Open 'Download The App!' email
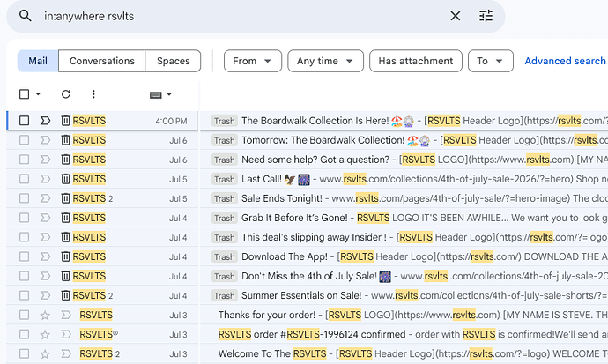 (x=285, y=256)
